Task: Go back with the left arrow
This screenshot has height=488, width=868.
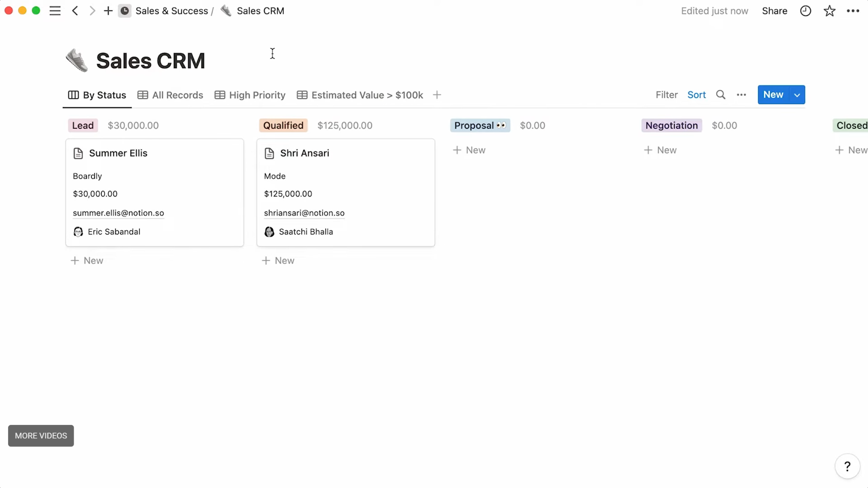Action: pyautogui.click(x=75, y=11)
